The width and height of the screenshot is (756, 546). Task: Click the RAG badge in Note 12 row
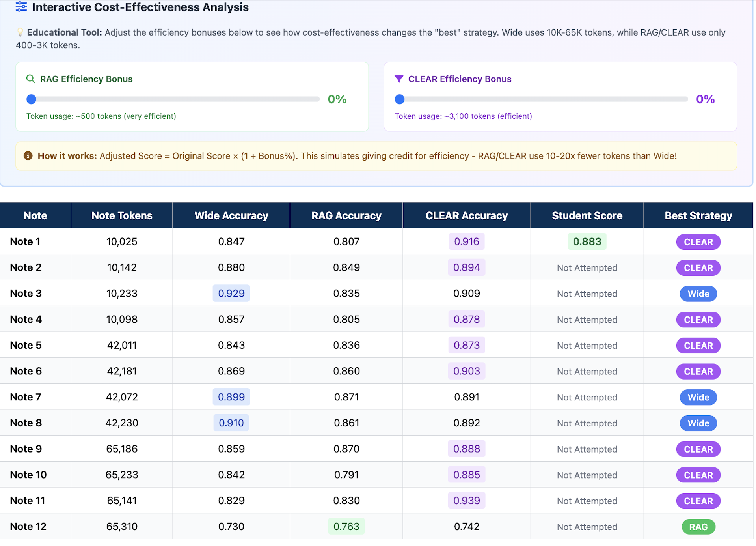coord(698,527)
